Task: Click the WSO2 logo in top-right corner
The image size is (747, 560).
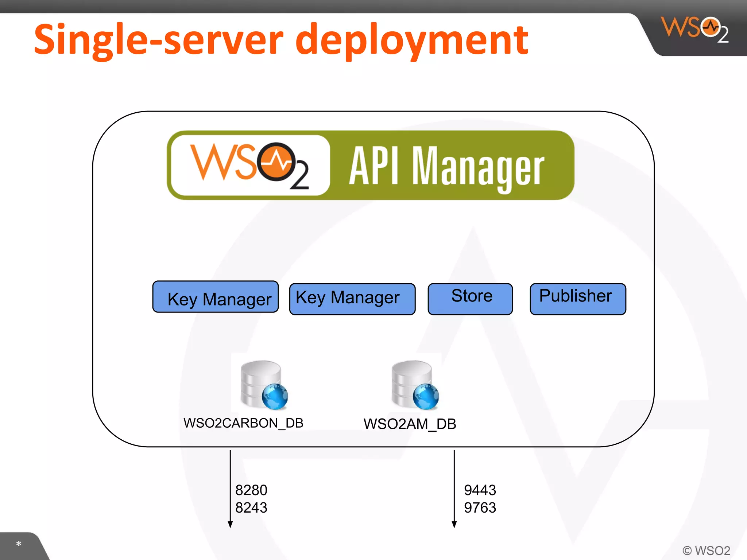Action: pyautogui.click(x=695, y=30)
